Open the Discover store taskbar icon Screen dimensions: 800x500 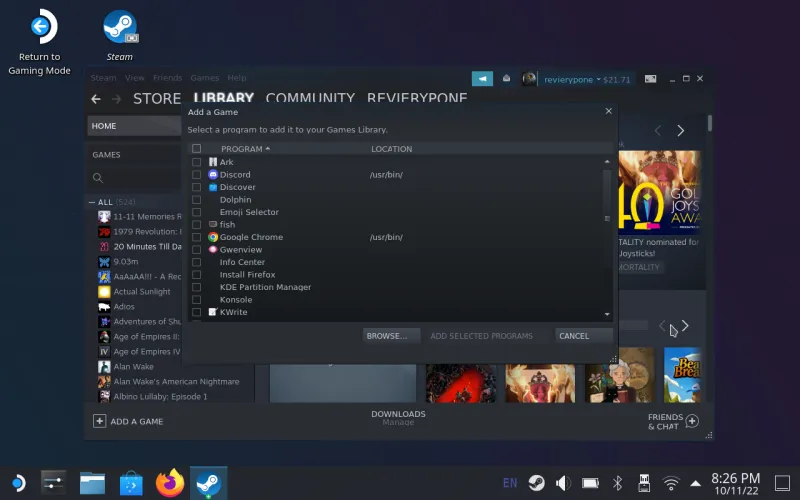[131, 483]
